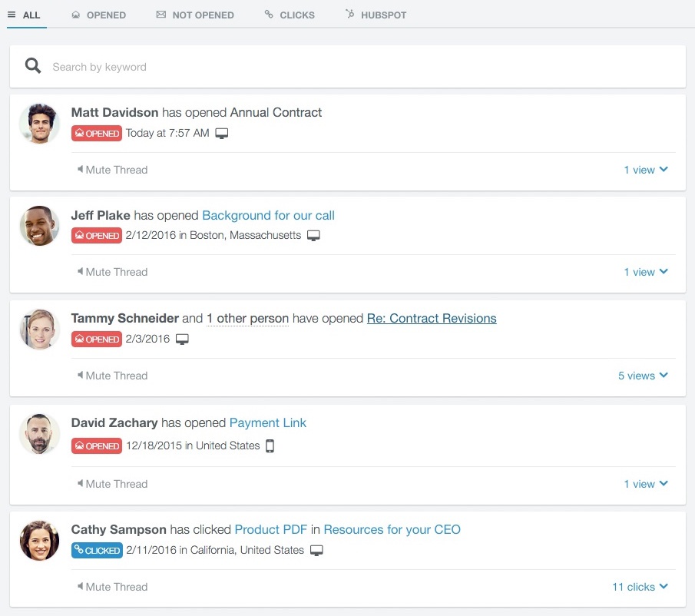Screen dimensions: 695x616
Task: Click Cathy Sampson's avatar photo
Action: (39, 540)
